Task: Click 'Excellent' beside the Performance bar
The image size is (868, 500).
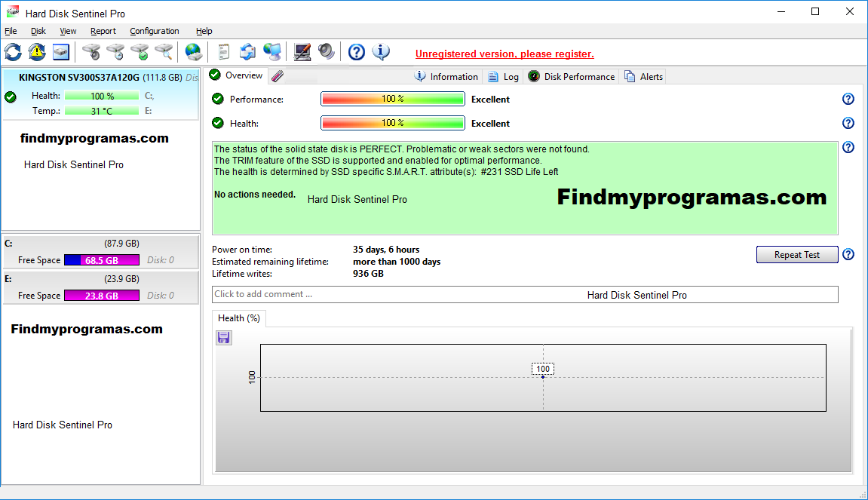Action: tap(490, 99)
